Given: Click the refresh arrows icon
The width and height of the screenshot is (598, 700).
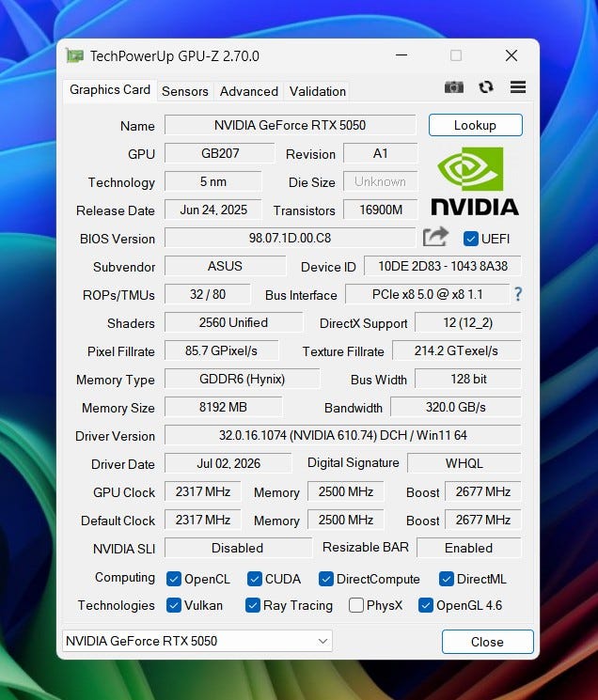Looking at the screenshot, I should pyautogui.click(x=486, y=87).
